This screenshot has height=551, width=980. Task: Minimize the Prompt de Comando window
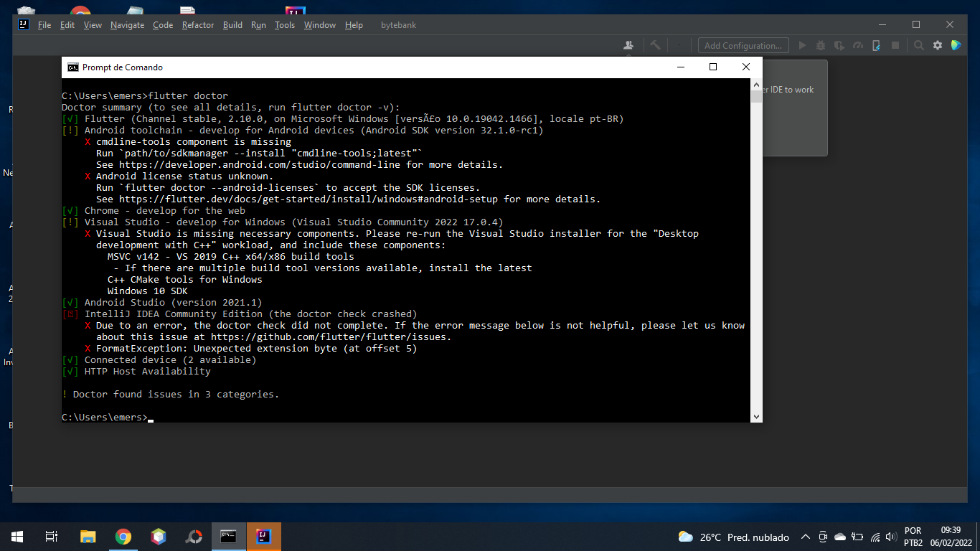[679, 67]
